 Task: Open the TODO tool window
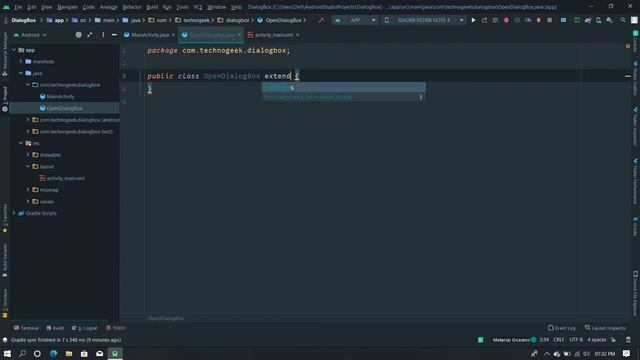click(x=116, y=328)
